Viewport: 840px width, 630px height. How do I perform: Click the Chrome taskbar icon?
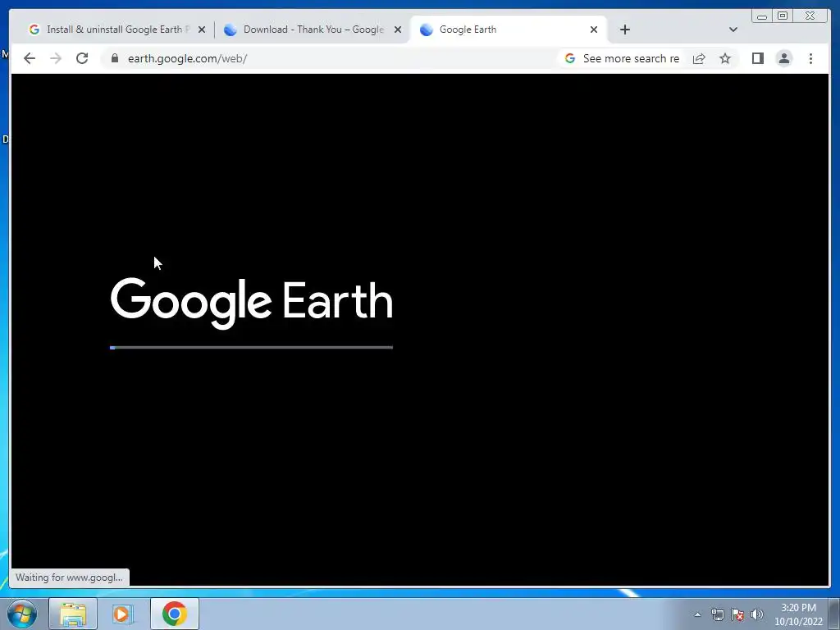(174, 614)
